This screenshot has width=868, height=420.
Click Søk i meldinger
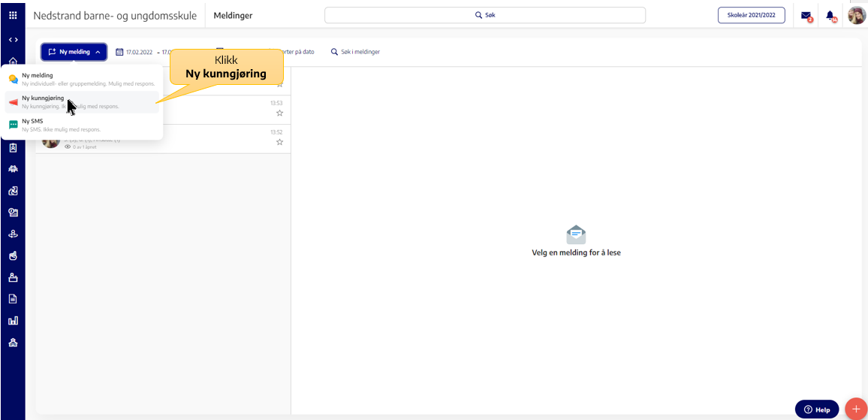355,52
